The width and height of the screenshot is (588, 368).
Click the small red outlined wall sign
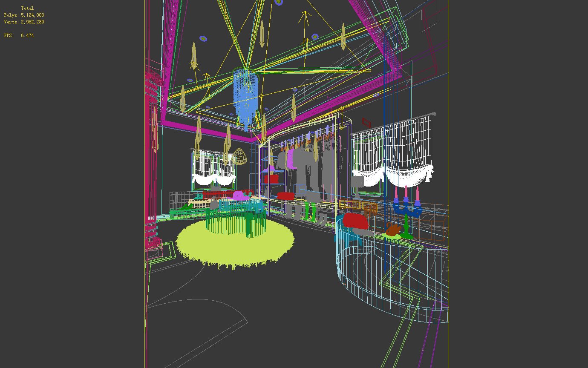366,122
